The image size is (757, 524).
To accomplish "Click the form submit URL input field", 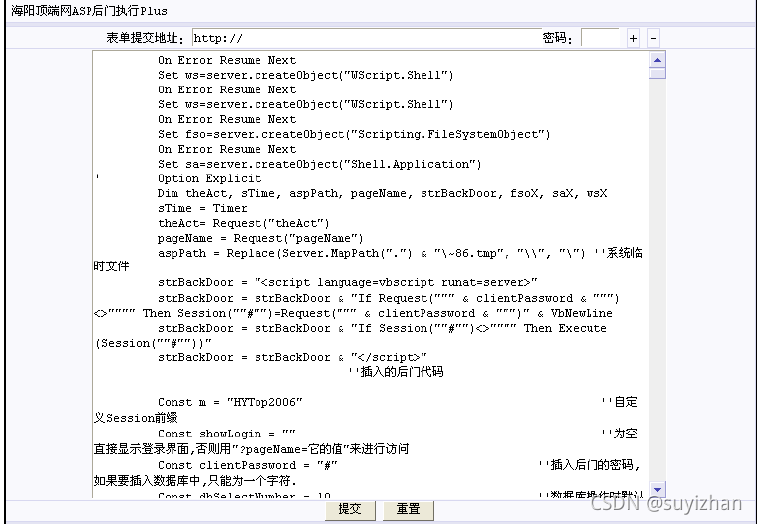I will click(367, 38).
